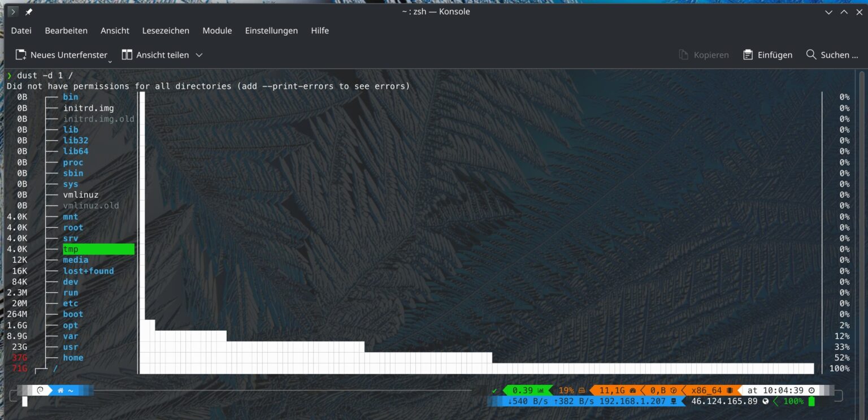Click the load graph icon next to 0.39

(x=540, y=390)
